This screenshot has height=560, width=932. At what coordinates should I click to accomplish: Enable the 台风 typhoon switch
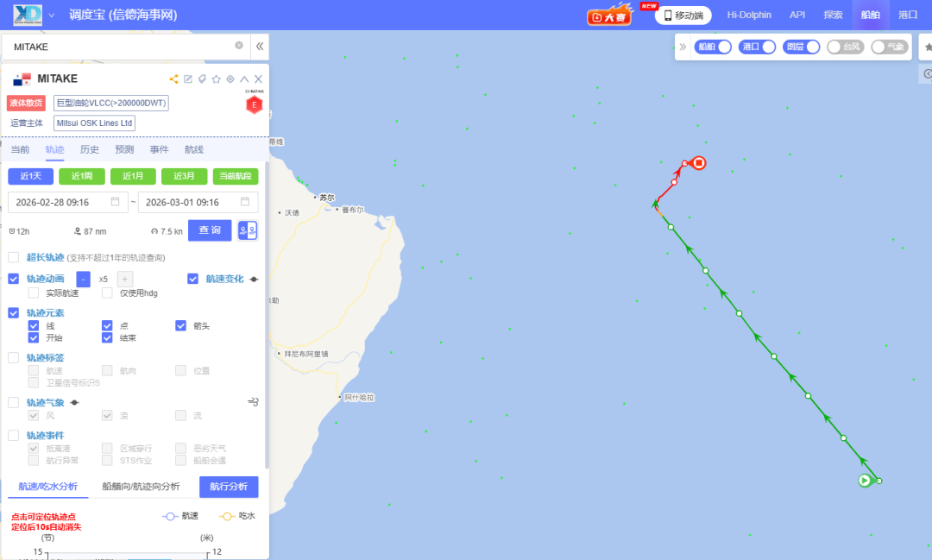pyautogui.click(x=845, y=47)
